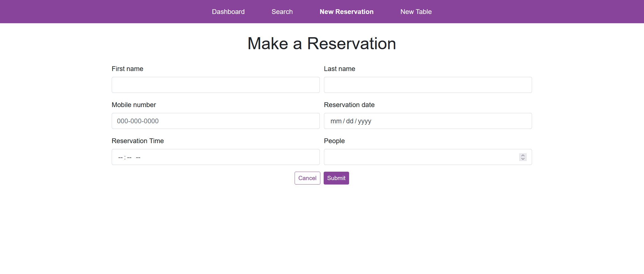Open the New Table page
The width and height of the screenshot is (644, 274).
tap(416, 12)
